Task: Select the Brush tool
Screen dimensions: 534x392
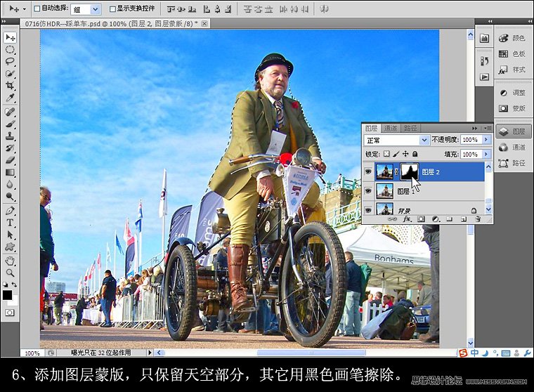Action: [x=10, y=124]
